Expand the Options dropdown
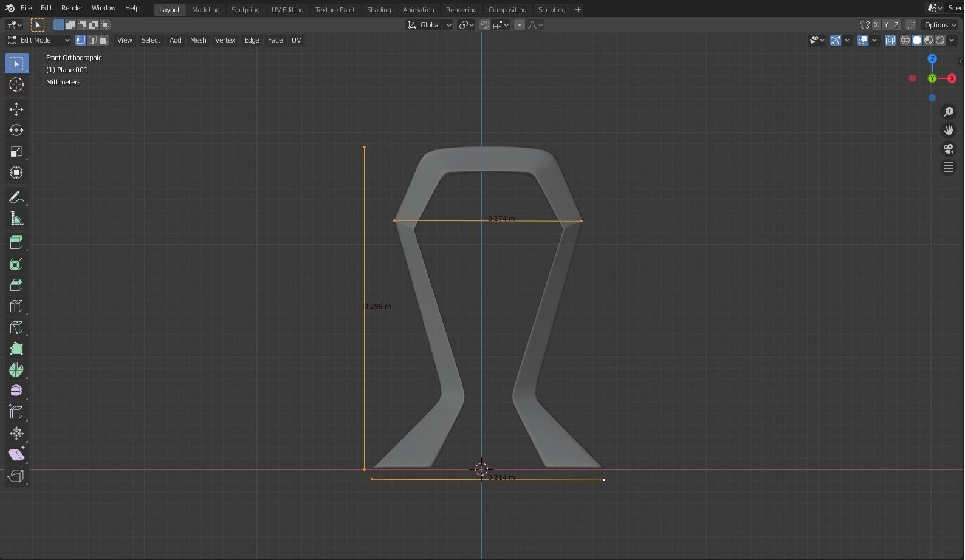965x560 pixels. coord(940,25)
